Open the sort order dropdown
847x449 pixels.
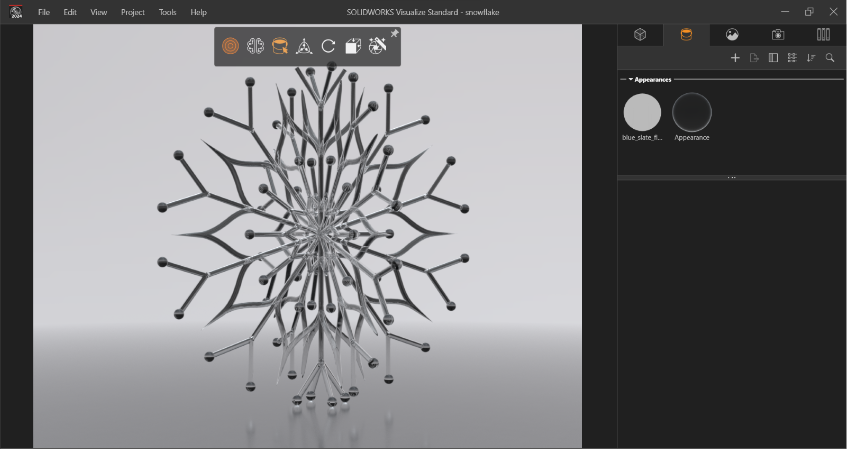tap(811, 58)
